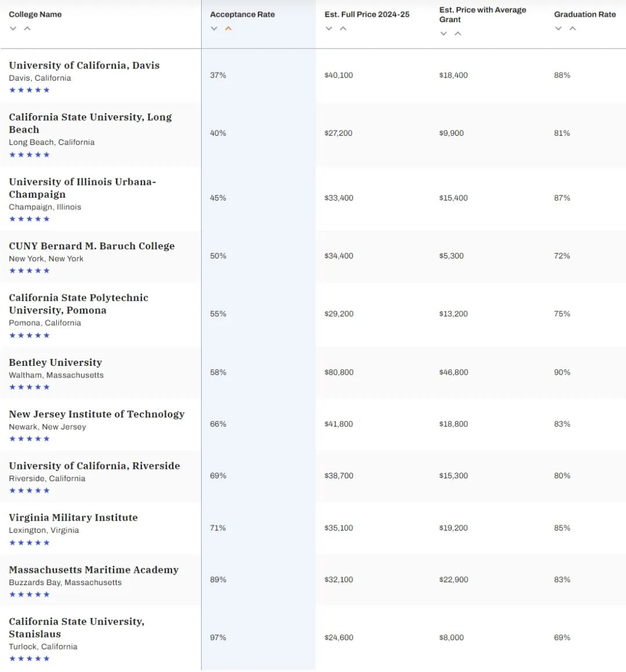
Task: Sort Price with Average Grant ascending
Action: [458, 34]
